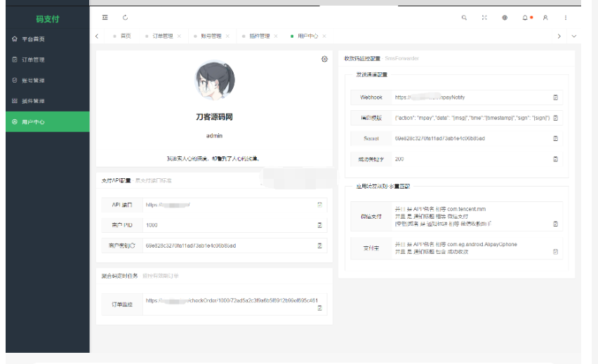Open the third sidebar item 账号管理

point(48,81)
